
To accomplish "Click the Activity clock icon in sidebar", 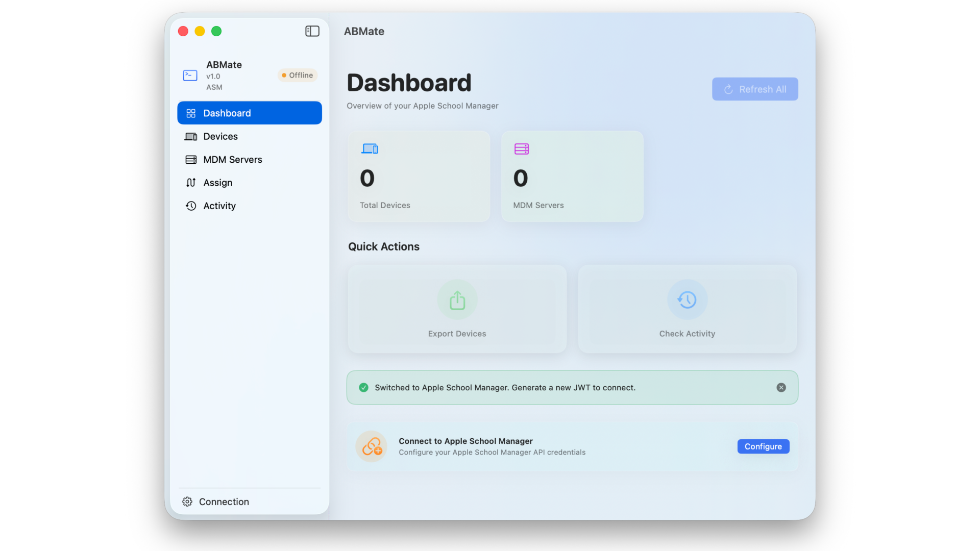I will pyautogui.click(x=191, y=206).
